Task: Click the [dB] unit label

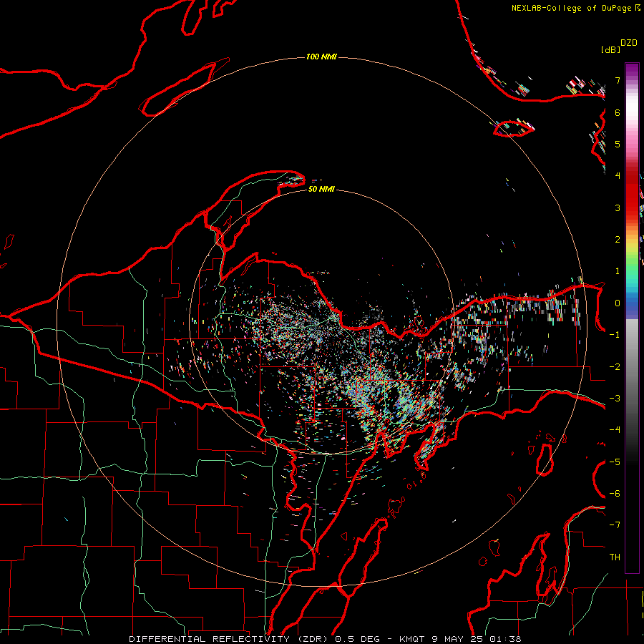Action: (x=610, y=49)
